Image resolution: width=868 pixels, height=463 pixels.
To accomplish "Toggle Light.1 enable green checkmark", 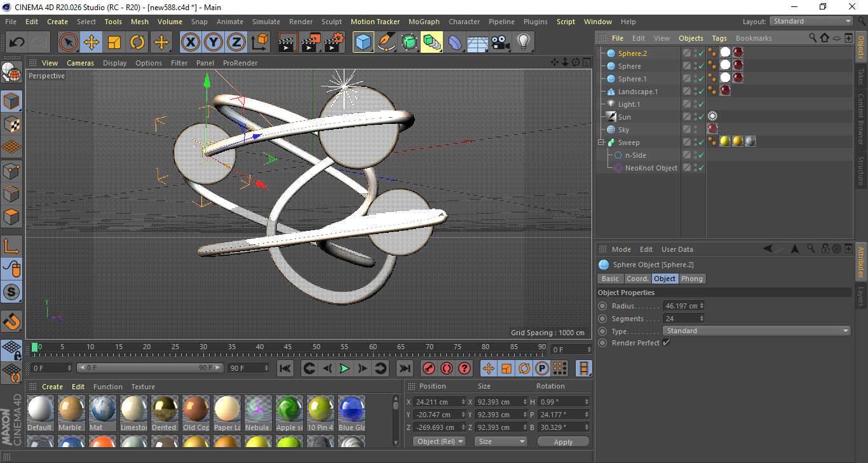I will tap(701, 104).
